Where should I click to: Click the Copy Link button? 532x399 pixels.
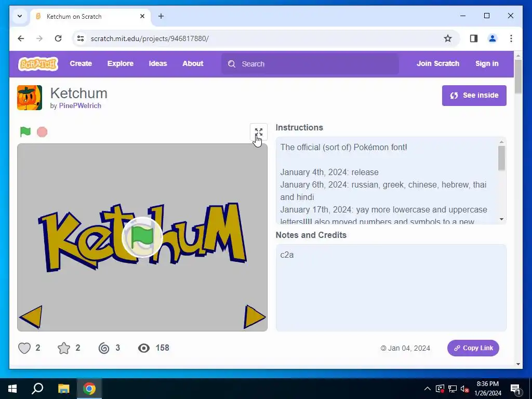pos(473,348)
